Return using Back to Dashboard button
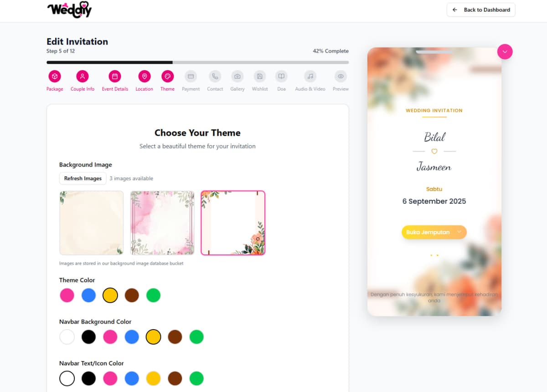The height and width of the screenshot is (392, 547). (481, 10)
